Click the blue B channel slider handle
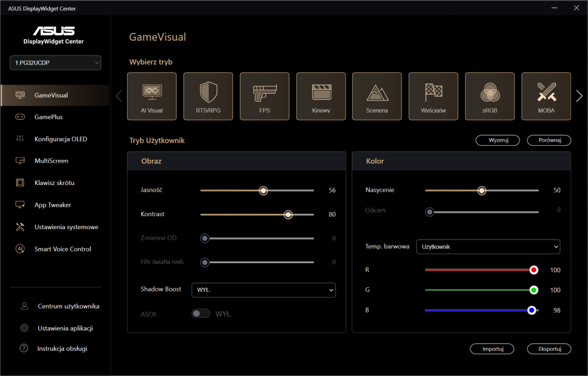The width and height of the screenshot is (588, 376). coord(532,310)
